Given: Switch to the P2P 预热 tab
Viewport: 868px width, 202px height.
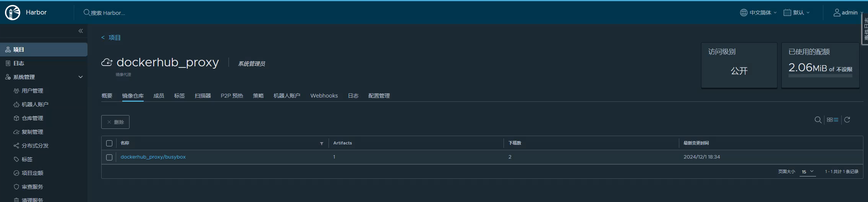Looking at the screenshot, I should point(232,96).
